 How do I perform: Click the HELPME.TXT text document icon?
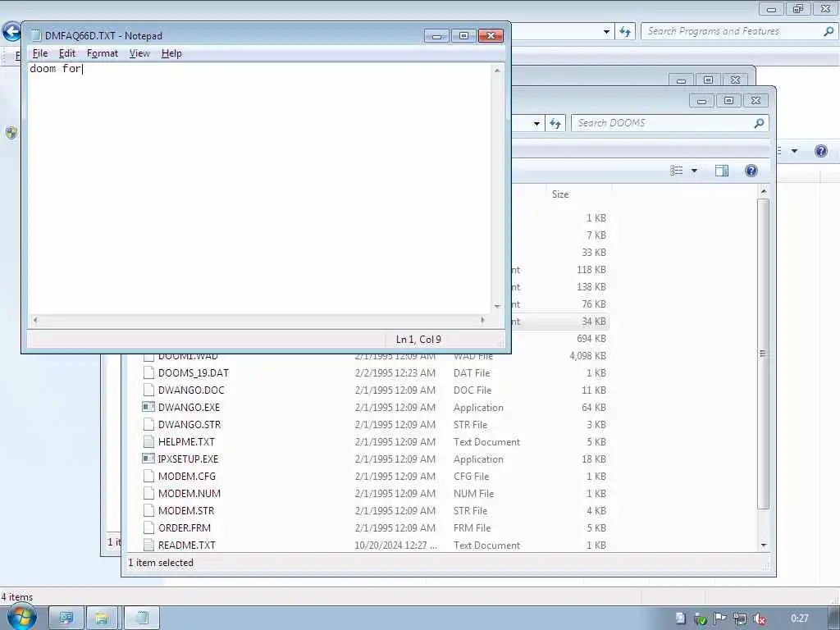149,441
